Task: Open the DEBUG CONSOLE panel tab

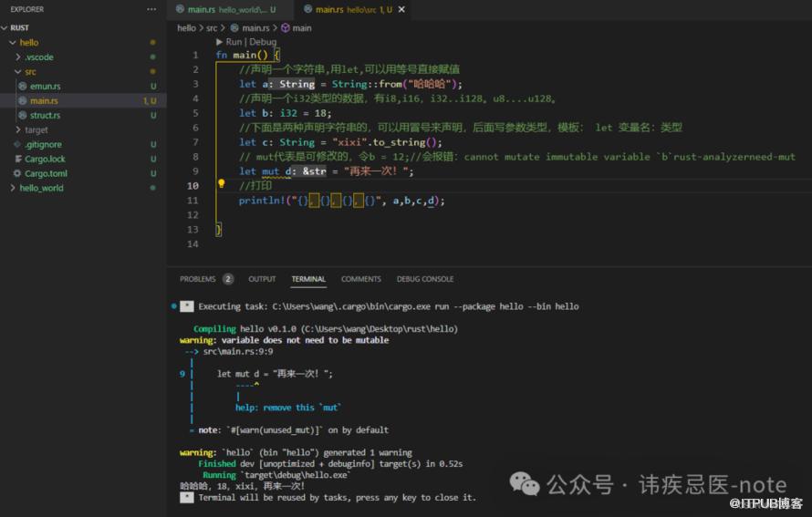Action: [x=424, y=279]
